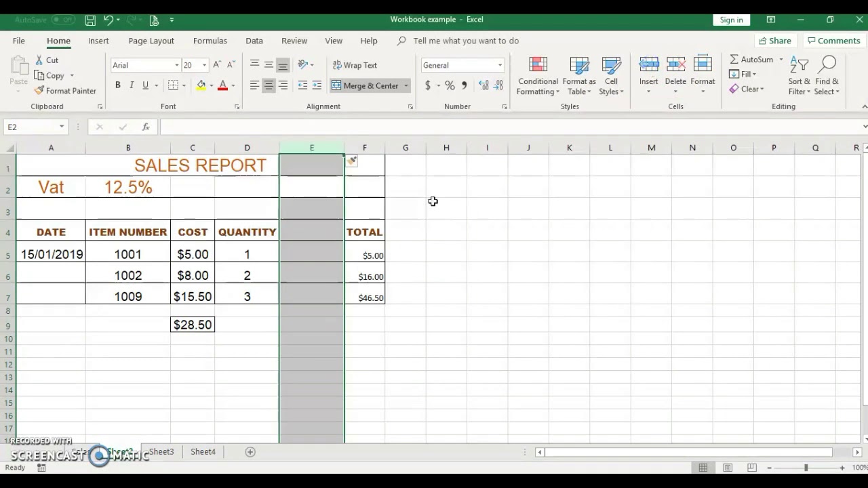Click the Tell me what you want search box
868x488 pixels.
[x=466, y=41]
